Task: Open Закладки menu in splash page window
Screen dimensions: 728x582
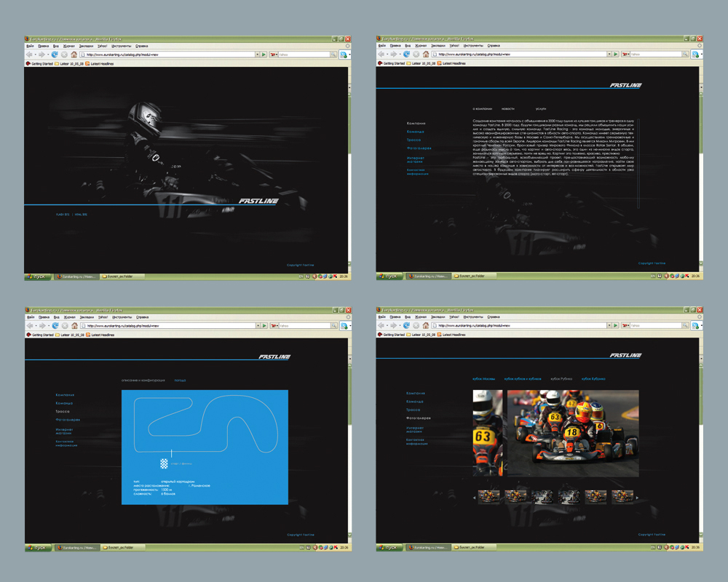Action: (x=86, y=46)
